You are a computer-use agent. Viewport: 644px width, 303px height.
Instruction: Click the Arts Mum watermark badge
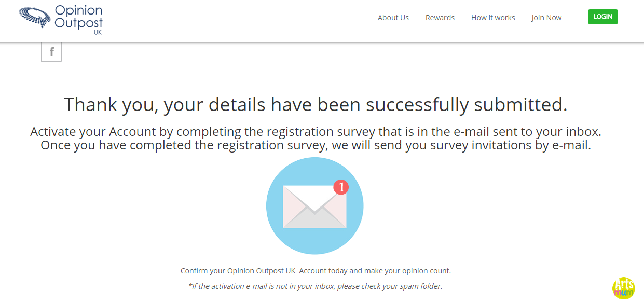(624, 288)
